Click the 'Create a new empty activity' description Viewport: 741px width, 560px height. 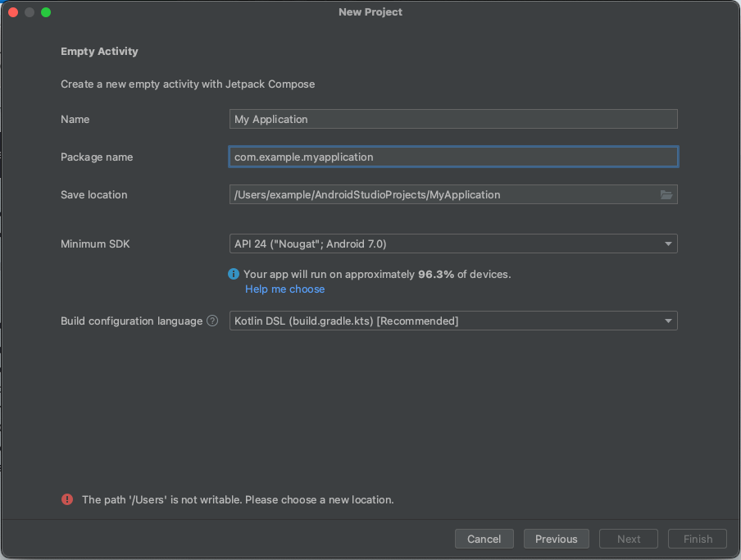(x=188, y=84)
